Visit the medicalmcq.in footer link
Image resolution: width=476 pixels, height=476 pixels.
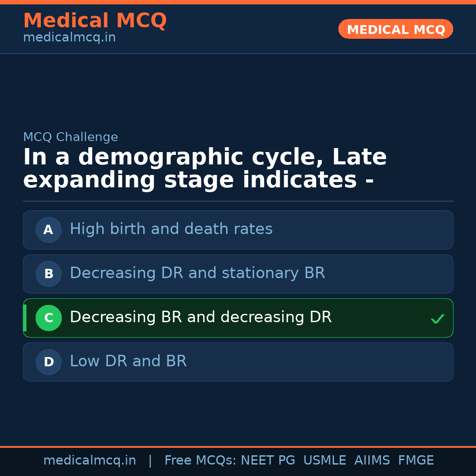coord(89,460)
